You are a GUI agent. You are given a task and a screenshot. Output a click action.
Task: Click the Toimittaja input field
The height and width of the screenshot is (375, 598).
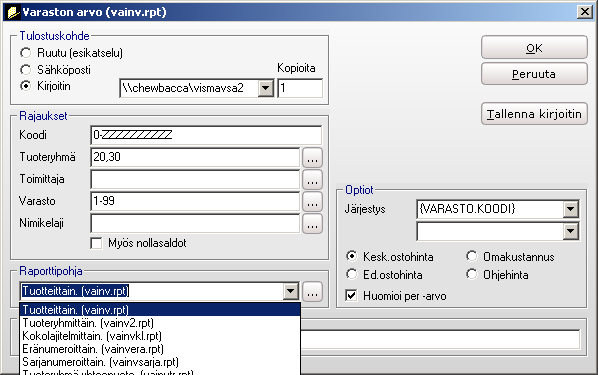pos(195,179)
